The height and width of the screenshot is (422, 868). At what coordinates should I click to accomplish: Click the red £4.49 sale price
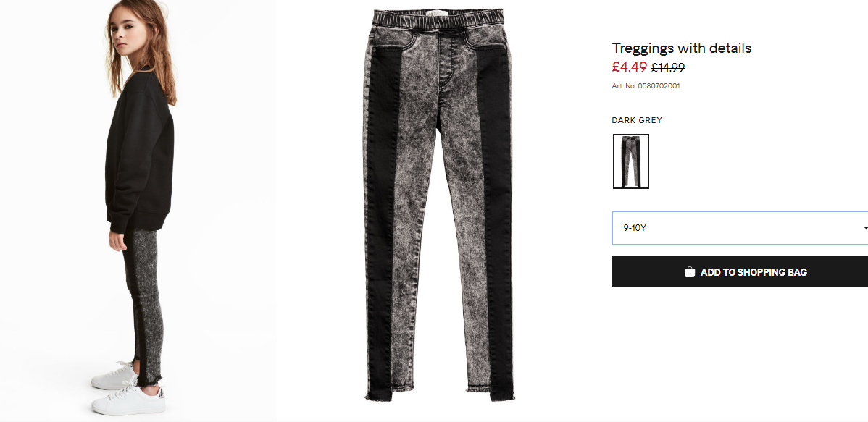(630, 67)
